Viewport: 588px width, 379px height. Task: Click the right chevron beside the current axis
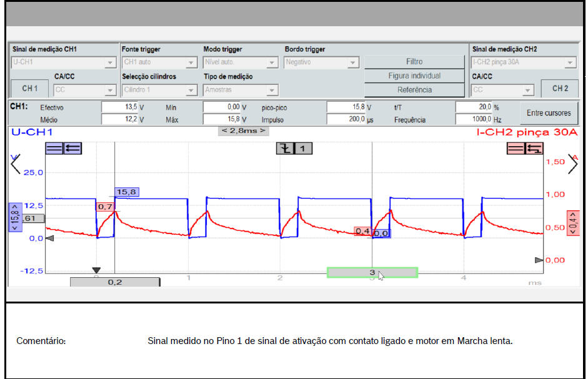(x=572, y=164)
